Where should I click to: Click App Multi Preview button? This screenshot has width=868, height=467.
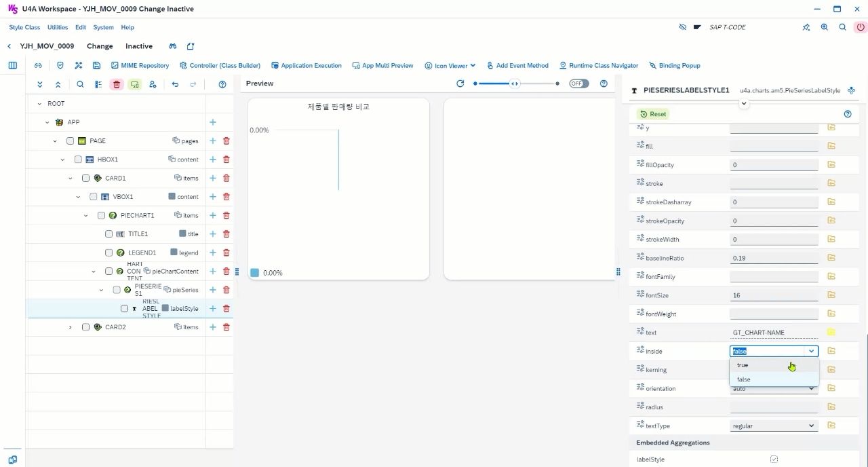[383, 66]
